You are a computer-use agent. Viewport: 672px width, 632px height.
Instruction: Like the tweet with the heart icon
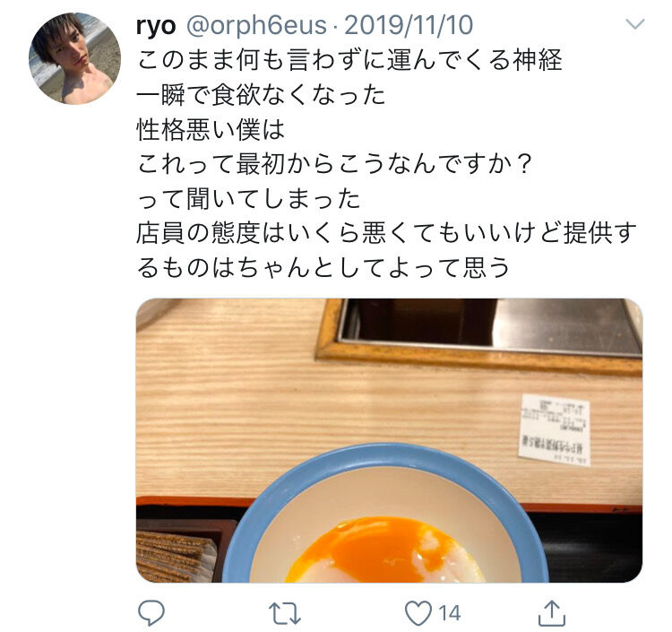coord(418,613)
